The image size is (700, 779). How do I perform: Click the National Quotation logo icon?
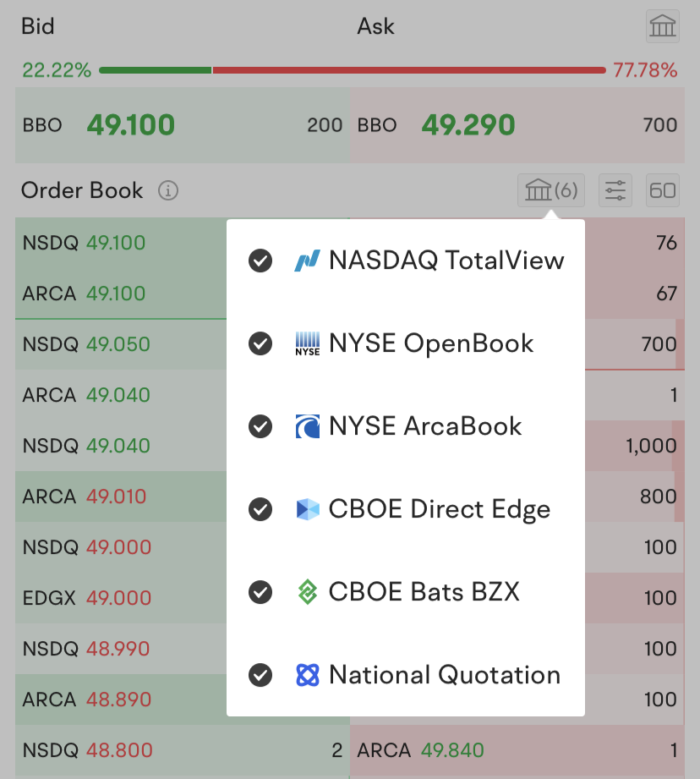click(307, 675)
